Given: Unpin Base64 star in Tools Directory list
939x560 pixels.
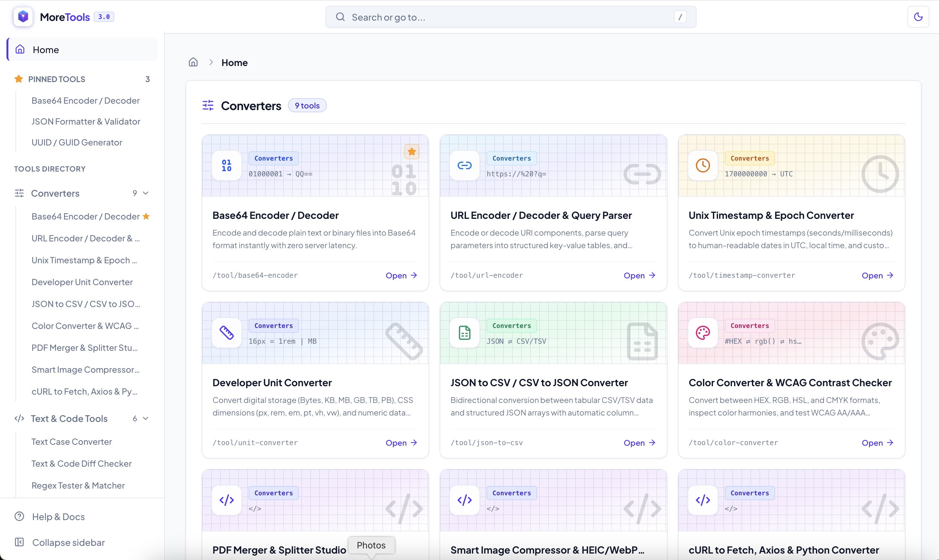Looking at the screenshot, I should (x=147, y=216).
